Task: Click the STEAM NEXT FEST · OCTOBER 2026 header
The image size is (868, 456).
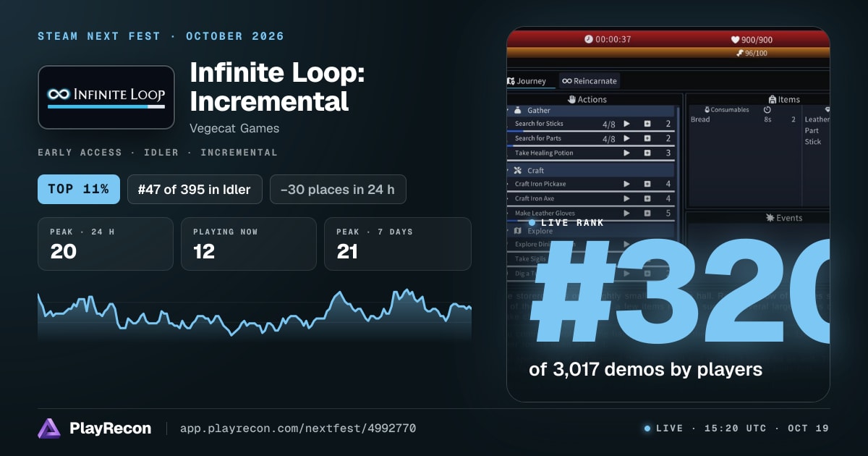Action: (x=161, y=36)
